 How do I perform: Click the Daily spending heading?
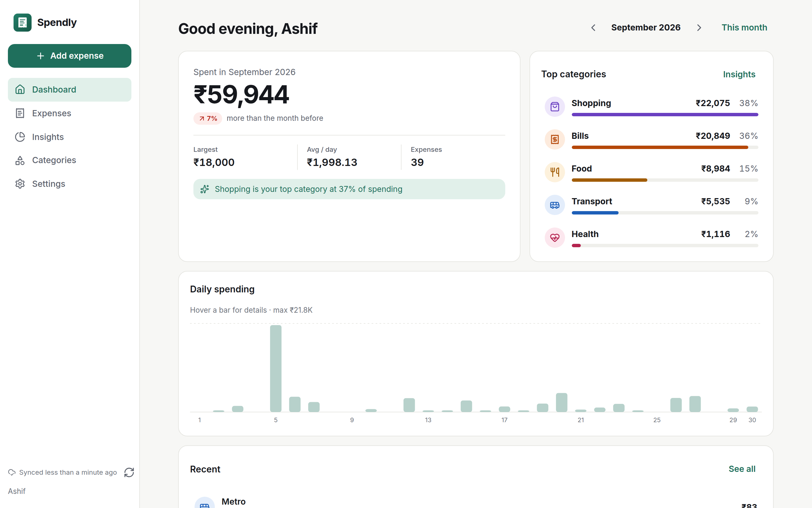tap(222, 289)
